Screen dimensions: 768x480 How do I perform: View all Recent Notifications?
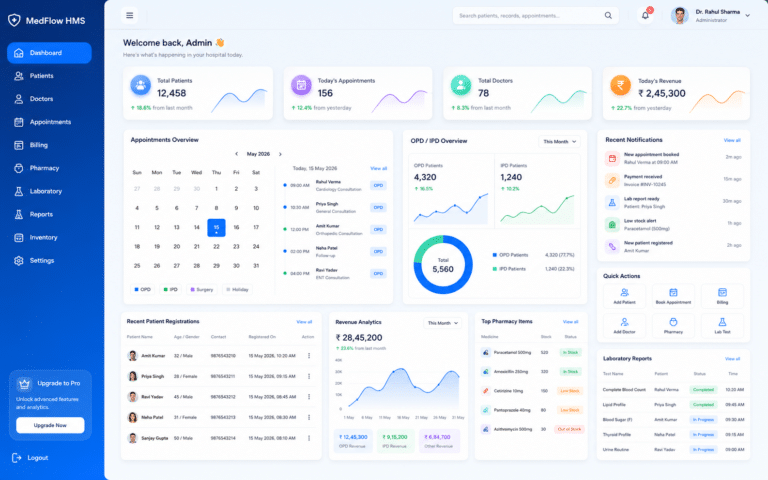tap(732, 141)
